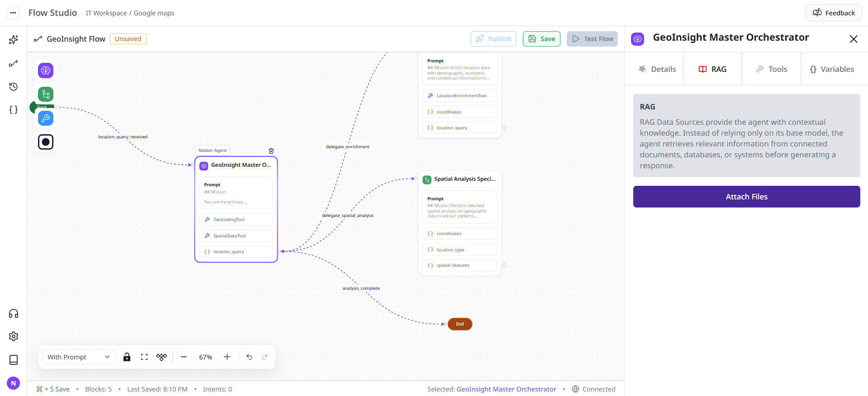This screenshot has width=868, height=396.
Task: Click the Attach Files button
Action: point(747,197)
